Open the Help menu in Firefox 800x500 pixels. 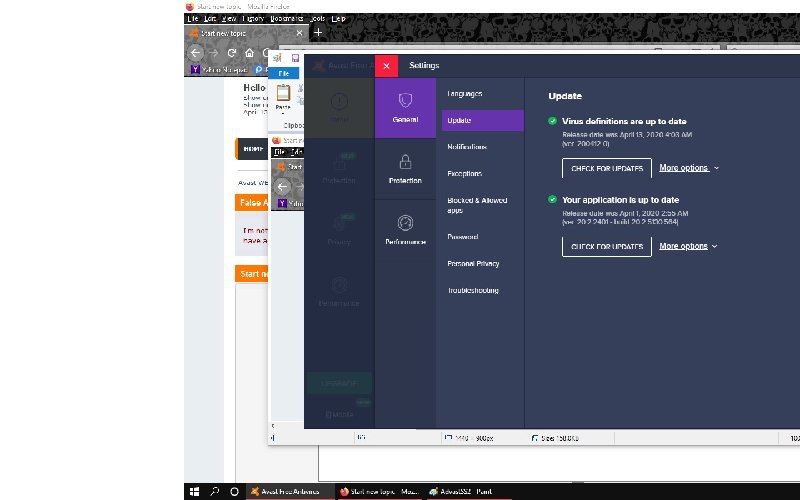338,19
